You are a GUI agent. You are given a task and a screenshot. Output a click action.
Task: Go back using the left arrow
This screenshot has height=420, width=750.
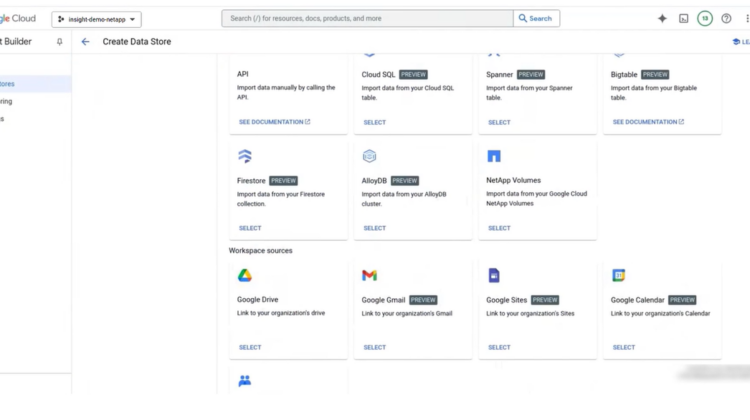tap(85, 42)
